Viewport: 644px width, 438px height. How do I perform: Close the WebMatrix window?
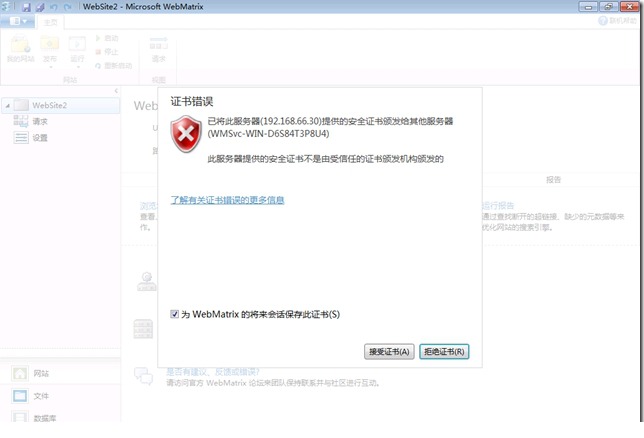point(630,7)
